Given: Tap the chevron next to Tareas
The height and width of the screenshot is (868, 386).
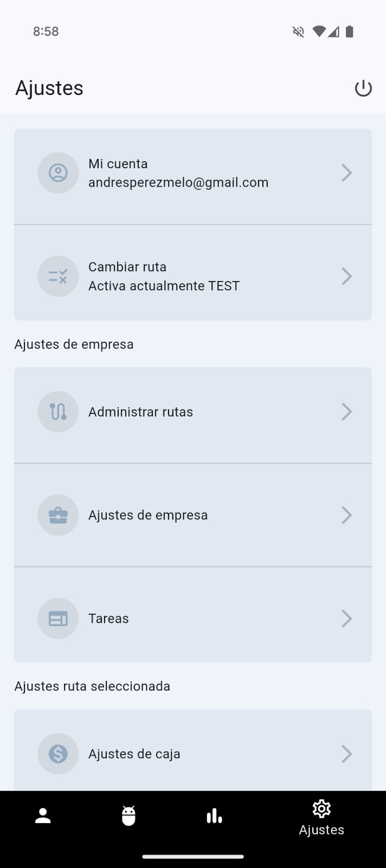Looking at the screenshot, I should (346, 618).
